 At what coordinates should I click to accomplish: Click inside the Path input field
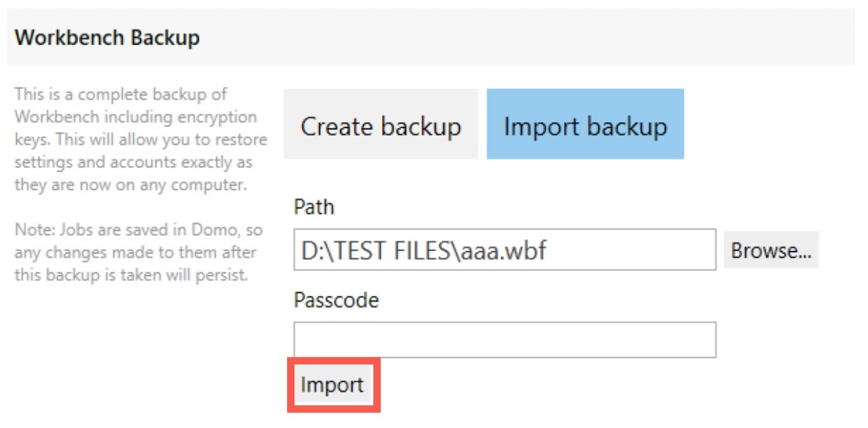tap(504, 251)
